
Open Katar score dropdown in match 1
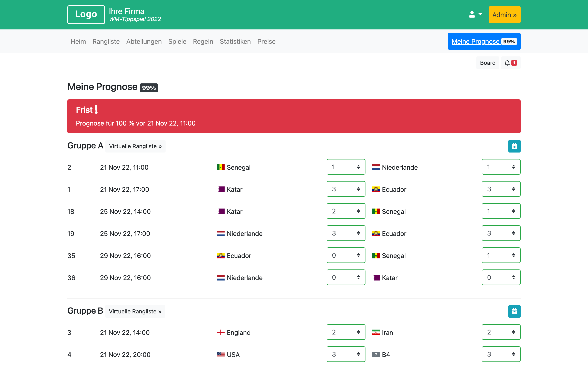point(346,189)
